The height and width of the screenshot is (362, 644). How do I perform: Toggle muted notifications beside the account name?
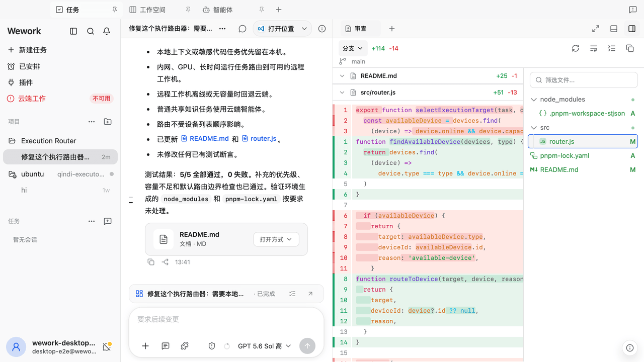107,346
